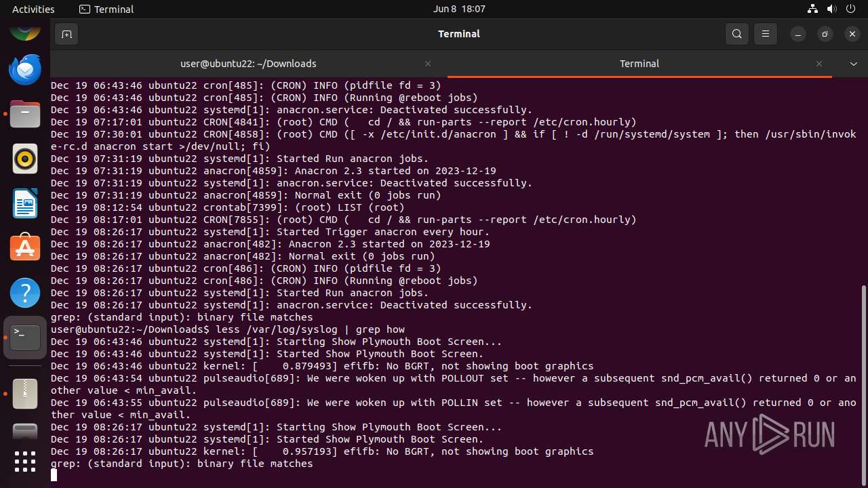Screen dimensions: 868x488
Task: Open the clock showing Jun 8 18:07
Action: (459, 9)
